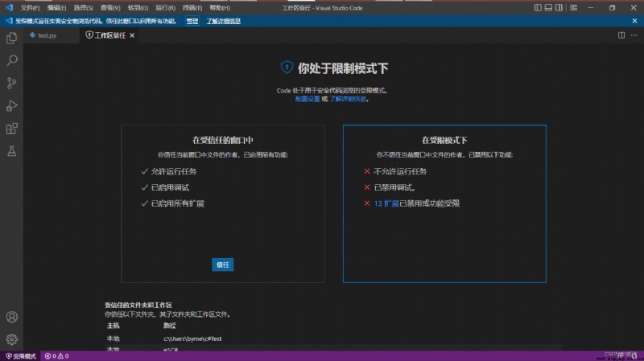Open the 配置设置 link
Screen dimensions: 644x361
click(x=308, y=99)
